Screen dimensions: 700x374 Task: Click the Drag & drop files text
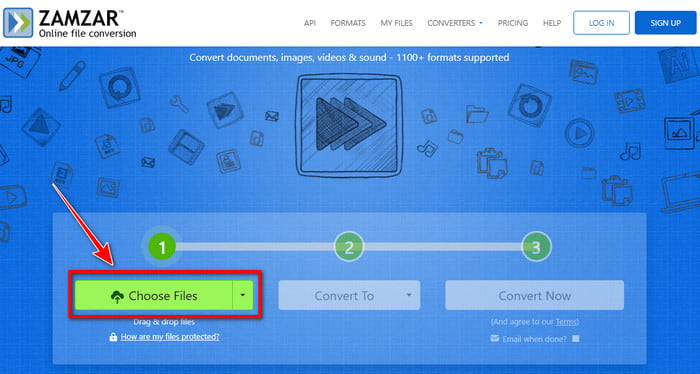[164, 322]
